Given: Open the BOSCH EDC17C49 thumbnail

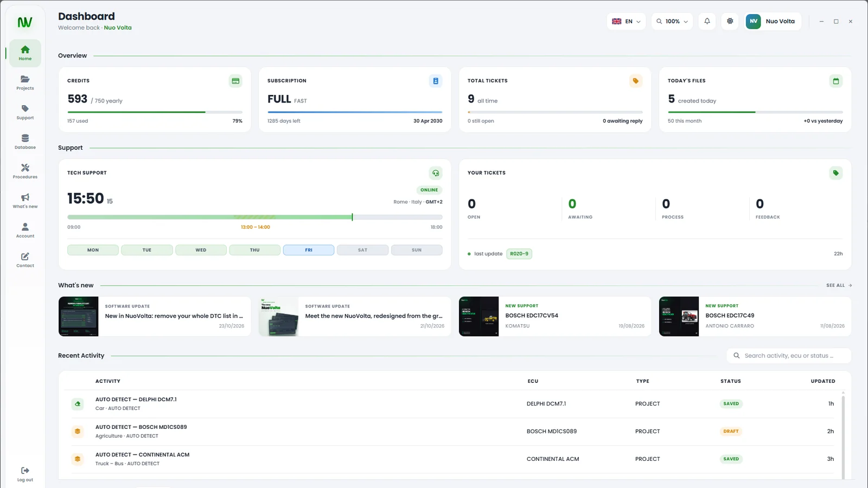Looking at the screenshot, I should pyautogui.click(x=679, y=316).
